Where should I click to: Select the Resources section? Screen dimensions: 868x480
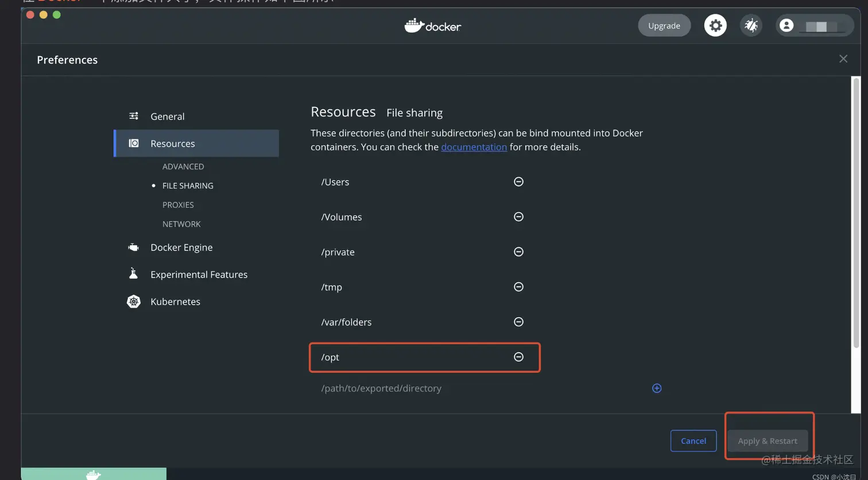click(x=173, y=143)
